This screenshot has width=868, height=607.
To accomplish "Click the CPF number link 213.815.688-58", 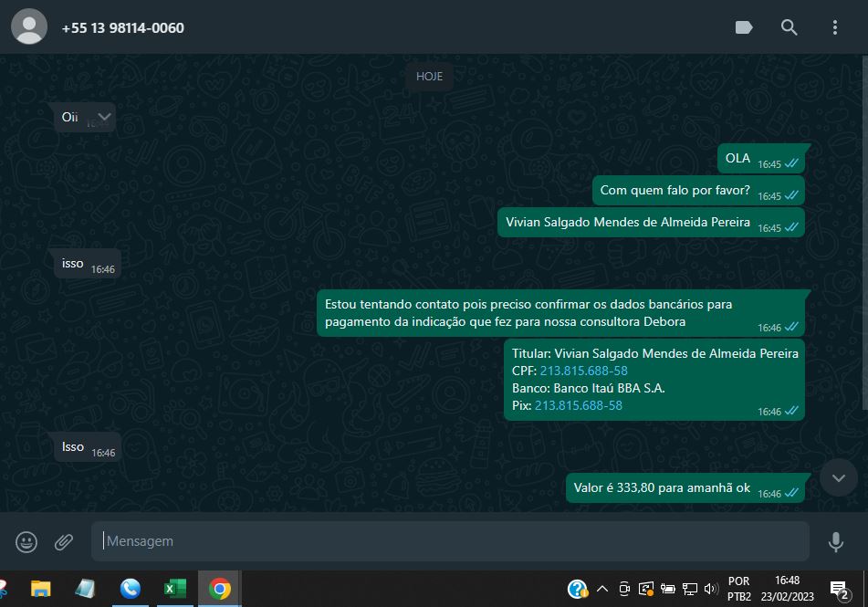I will click(583, 371).
